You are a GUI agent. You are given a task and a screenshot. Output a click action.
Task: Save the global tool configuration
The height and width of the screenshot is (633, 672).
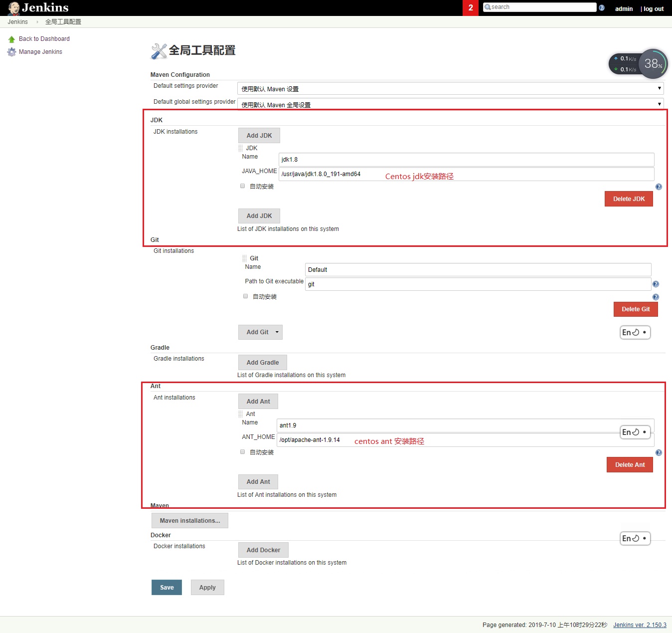tap(167, 588)
